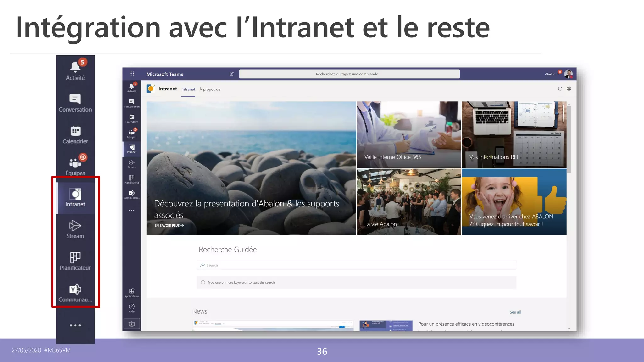644x362 pixels.
Task: Open Stream in the enlarged sidebar
Action: click(x=75, y=229)
